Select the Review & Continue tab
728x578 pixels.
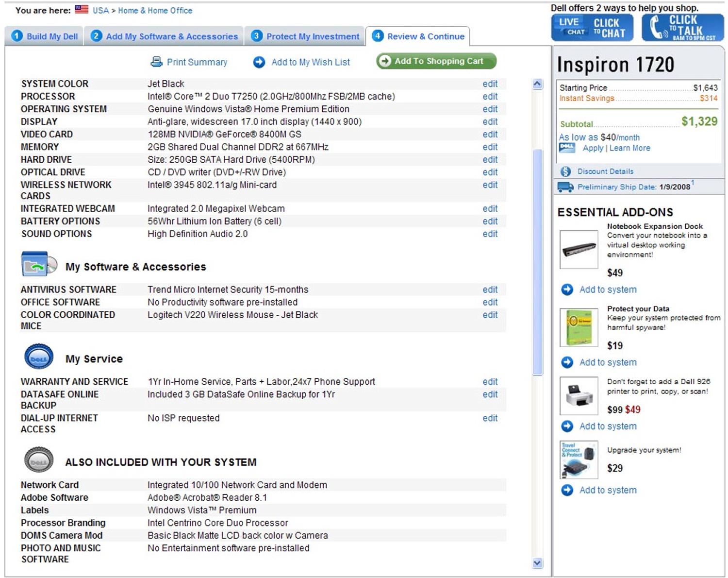[x=418, y=36]
